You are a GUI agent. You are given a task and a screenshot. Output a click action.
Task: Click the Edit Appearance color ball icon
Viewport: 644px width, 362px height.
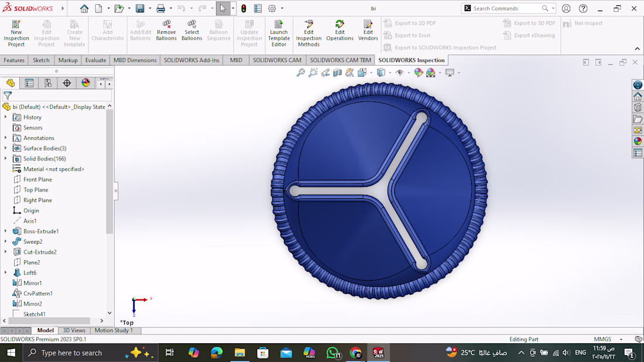tap(418, 73)
